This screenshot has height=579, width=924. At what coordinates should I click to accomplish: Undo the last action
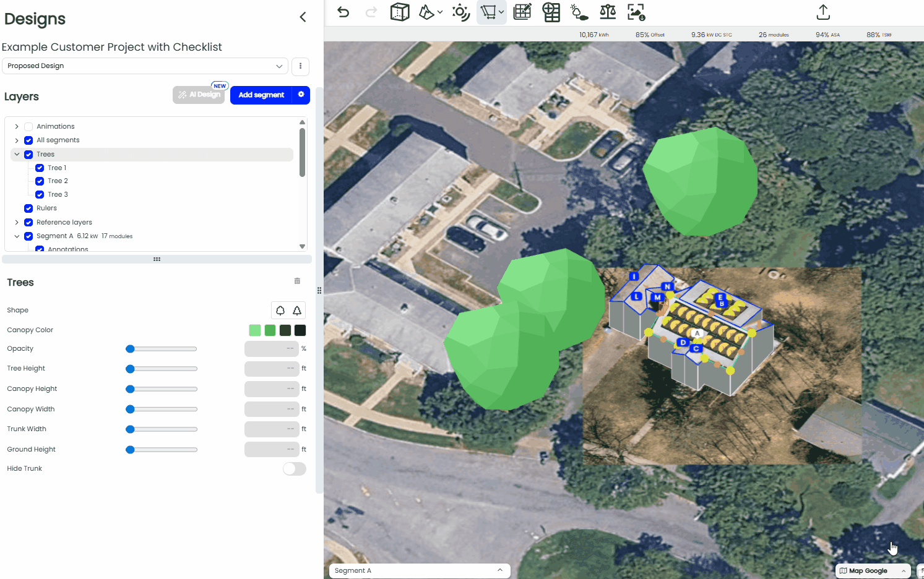(x=343, y=12)
